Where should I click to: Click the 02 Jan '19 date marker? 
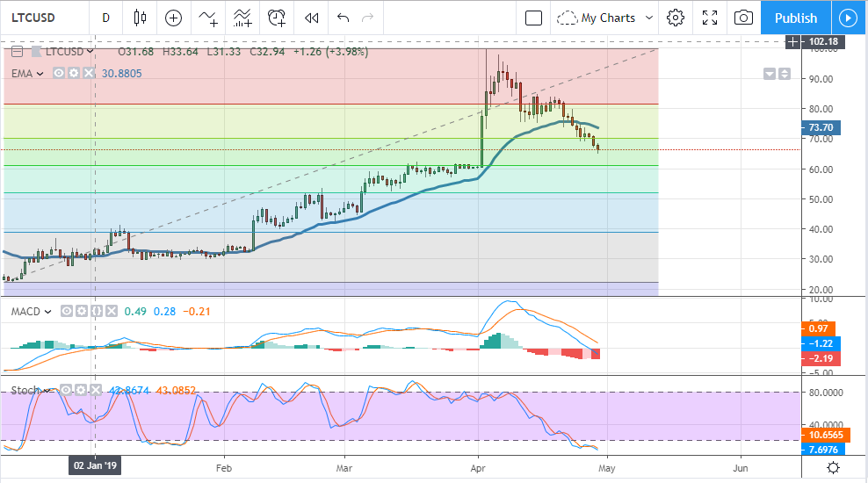click(x=95, y=465)
